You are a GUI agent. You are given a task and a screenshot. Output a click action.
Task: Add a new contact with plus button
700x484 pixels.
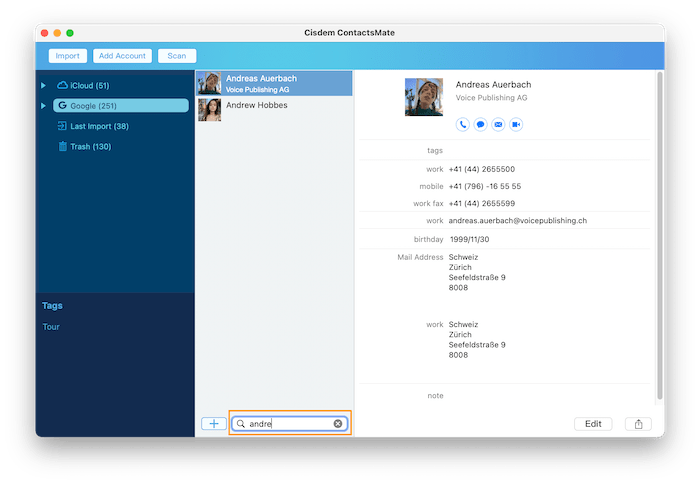coord(214,424)
